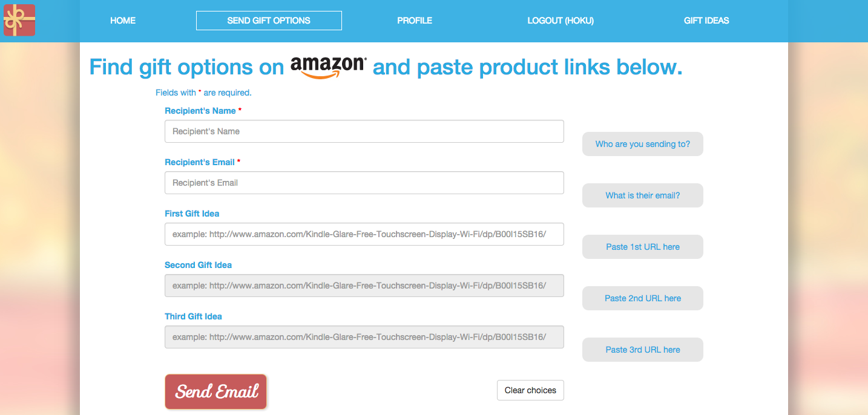Viewport: 868px width, 415px height.
Task: Focus the Recipient's Name input field
Action: [364, 131]
